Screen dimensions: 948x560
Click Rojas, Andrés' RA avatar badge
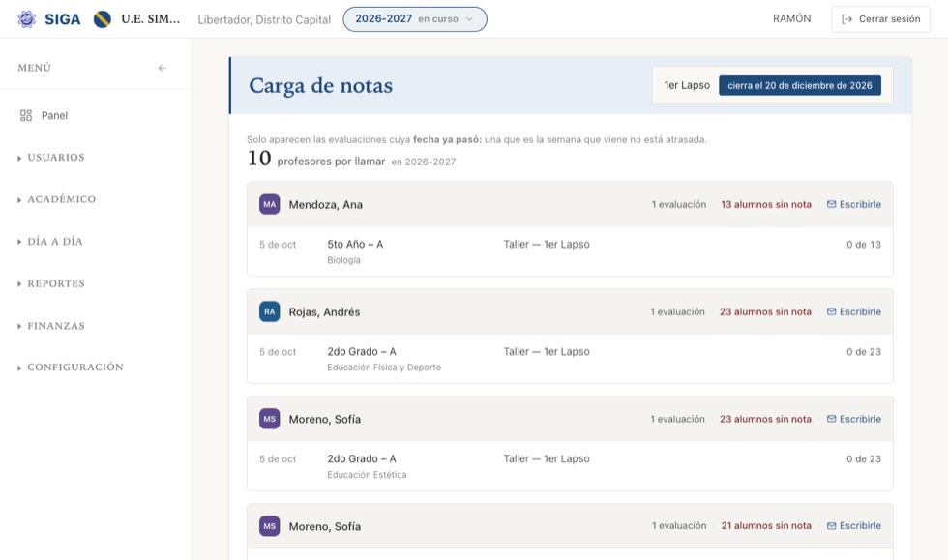(270, 311)
